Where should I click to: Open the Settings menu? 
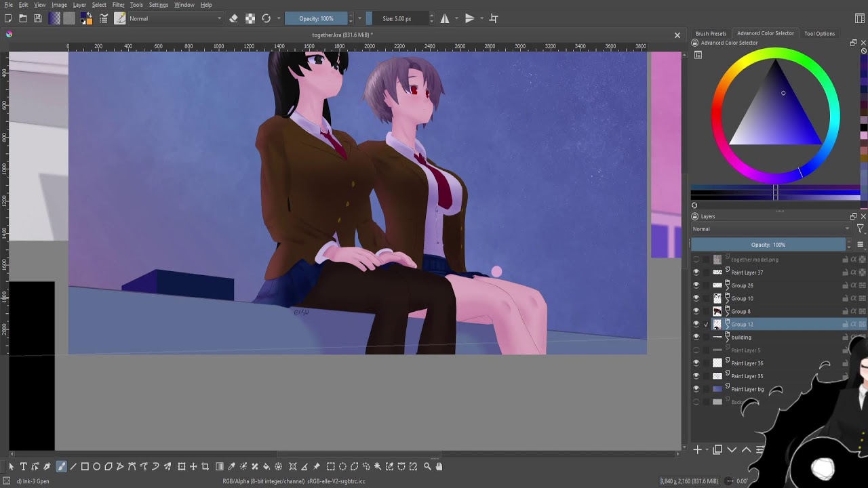point(159,5)
